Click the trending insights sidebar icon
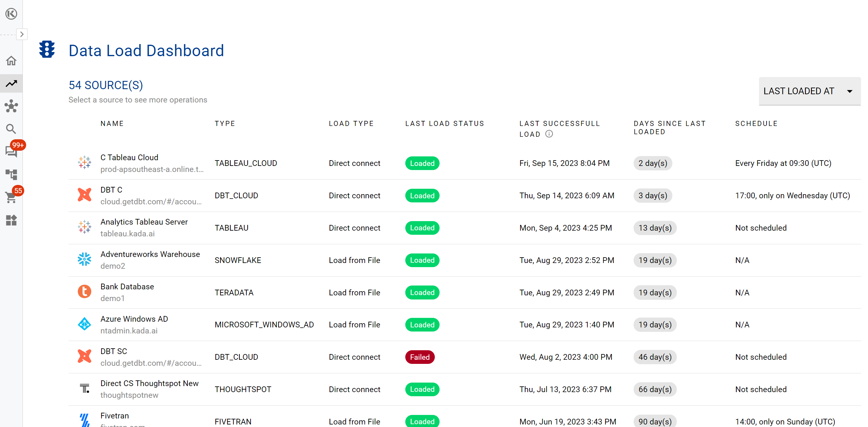Screen dimensions: 868x427 11,83
